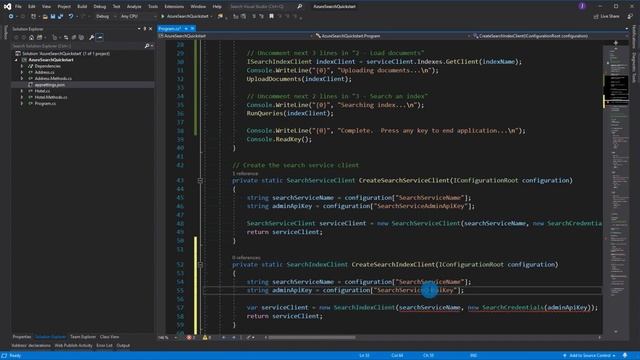Click the Save icon in toolbar
640x360 pixels.
(53, 16)
